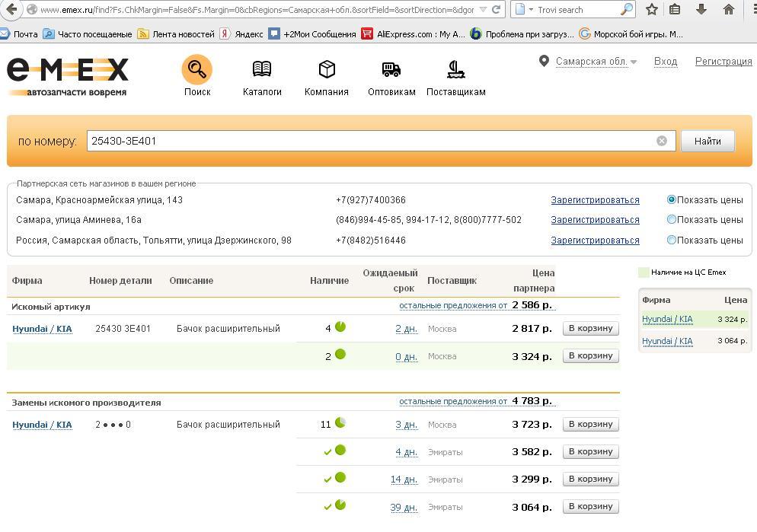Screen dimensions: 757x532
Task: Open the Каталоги book icon
Action: (x=262, y=70)
